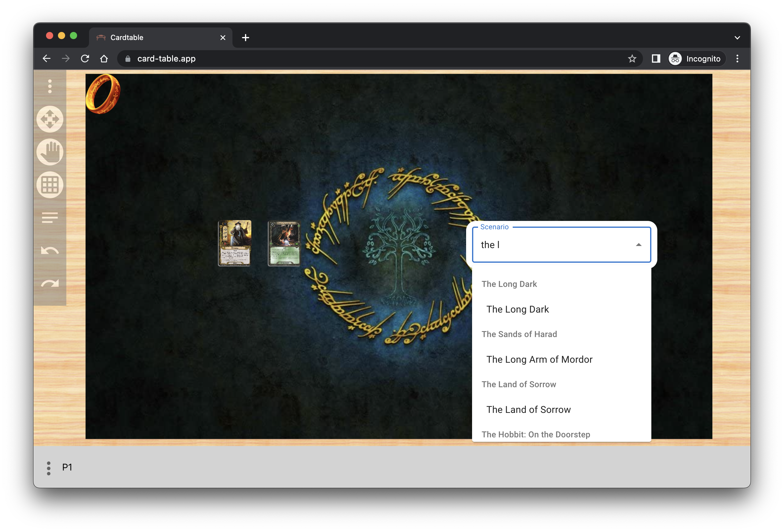The image size is (784, 532).
Task: Collapse the Scenario dropdown arrow
Action: (638, 245)
